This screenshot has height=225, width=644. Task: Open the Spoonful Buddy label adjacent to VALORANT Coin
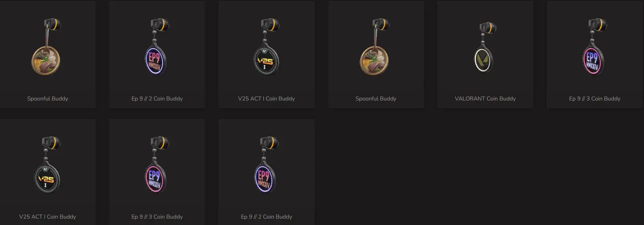click(376, 98)
